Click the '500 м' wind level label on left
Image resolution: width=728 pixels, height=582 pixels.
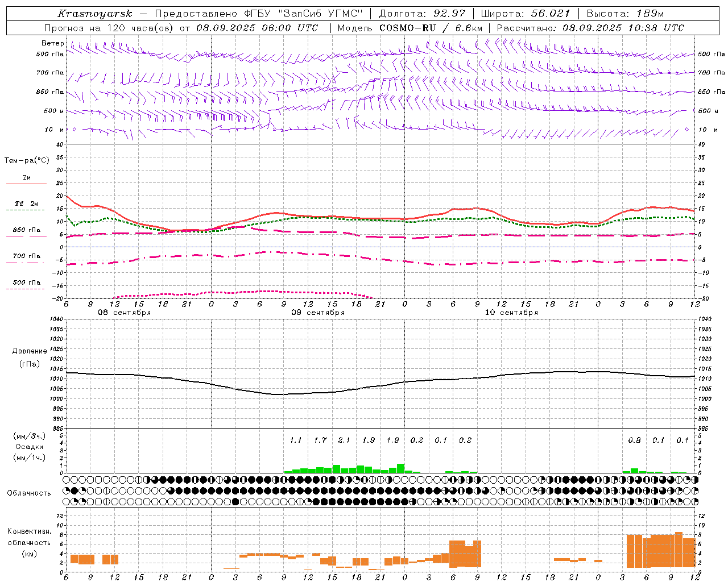point(54,111)
